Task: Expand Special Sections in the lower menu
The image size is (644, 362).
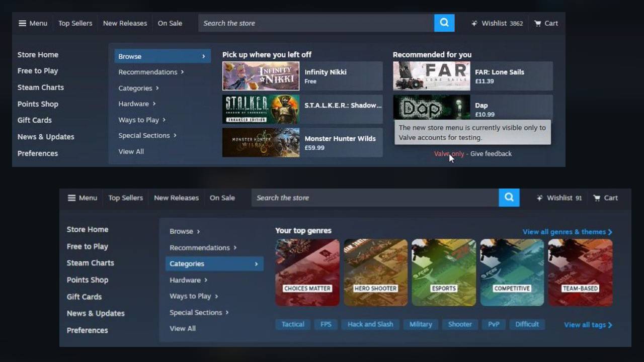Action: pos(199,312)
